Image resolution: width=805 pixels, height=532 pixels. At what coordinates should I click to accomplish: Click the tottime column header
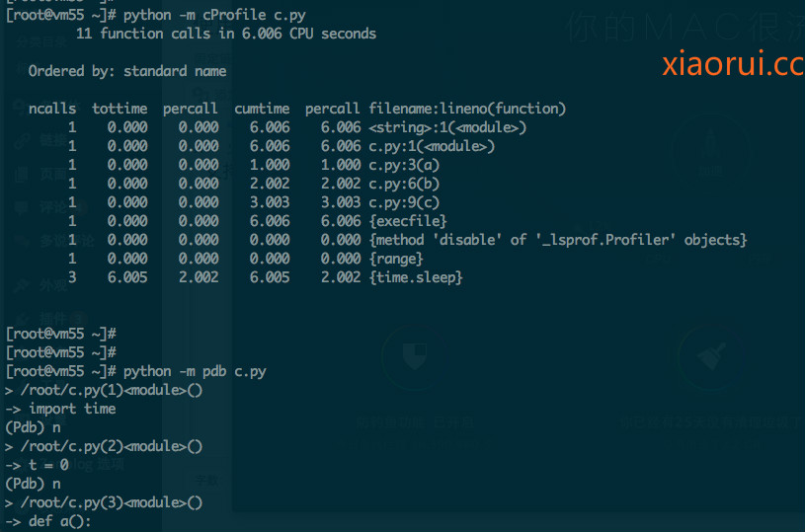pyautogui.click(x=120, y=109)
